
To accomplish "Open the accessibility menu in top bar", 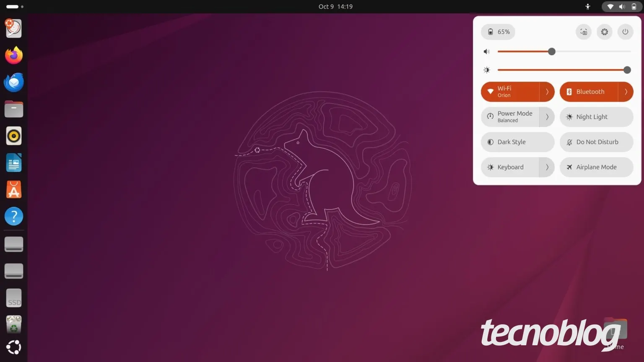I will [588, 7].
